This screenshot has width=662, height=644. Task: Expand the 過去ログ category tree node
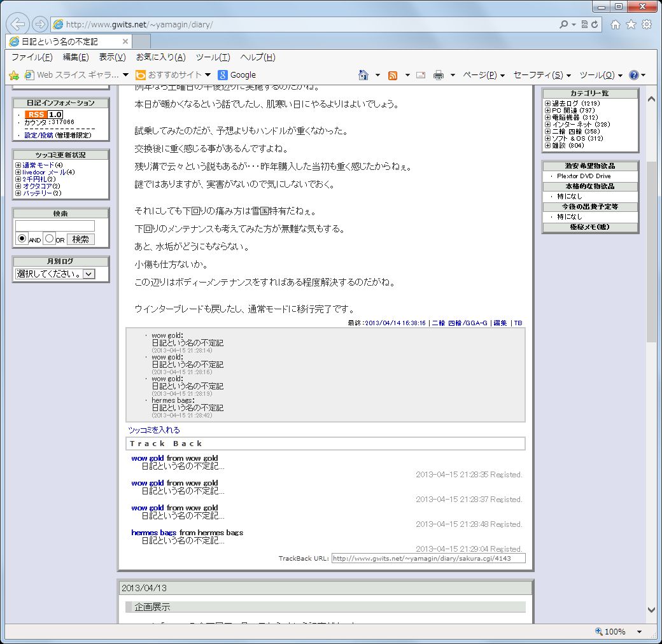pyautogui.click(x=547, y=103)
